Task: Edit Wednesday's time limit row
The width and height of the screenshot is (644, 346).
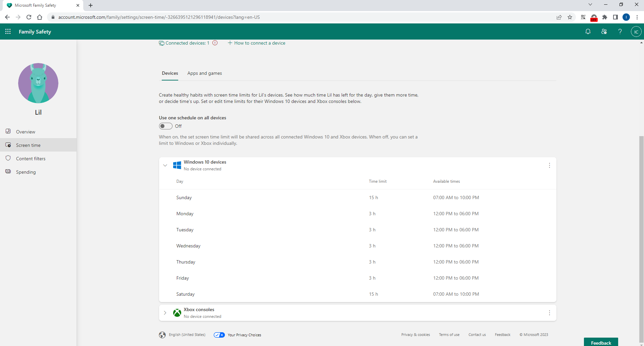Action: (357, 246)
